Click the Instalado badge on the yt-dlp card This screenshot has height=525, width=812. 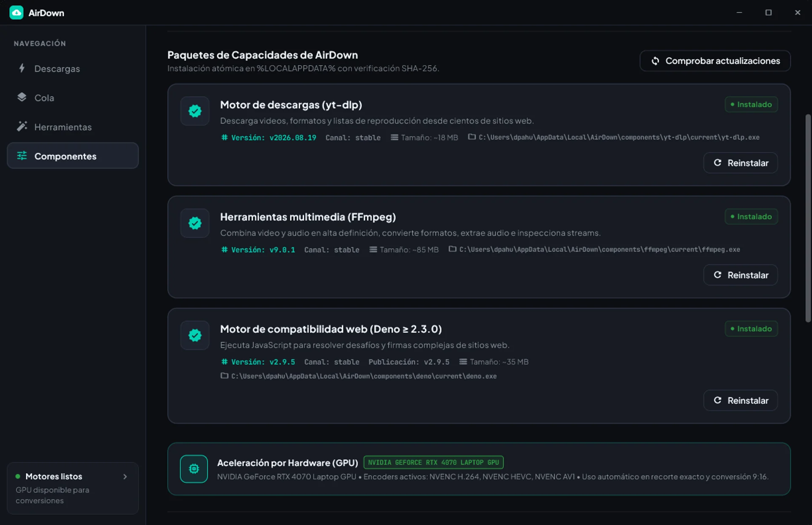pyautogui.click(x=751, y=104)
